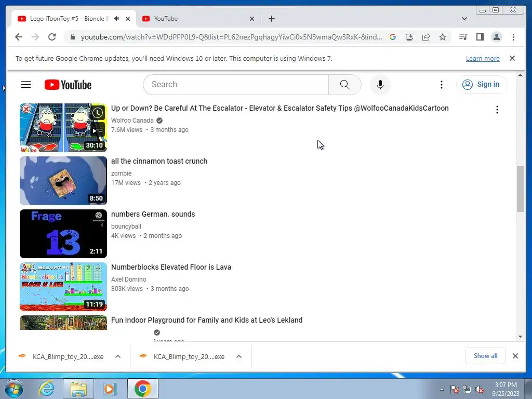
Task: Open Windows Explorer from the taskbar
Action: point(78,389)
